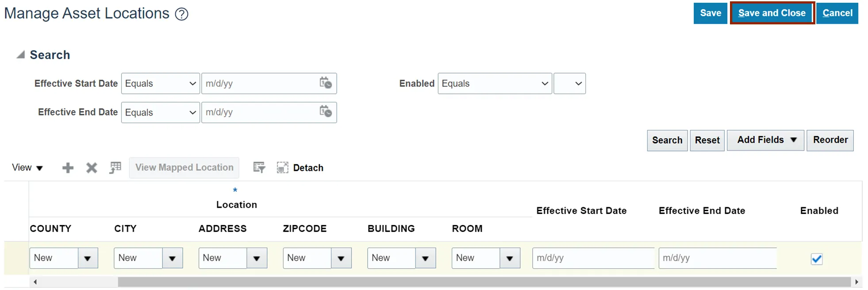Click the horizontal scrollbar thumb
This screenshot has width=868, height=290.
pyautogui.click(x=484, y=282)
